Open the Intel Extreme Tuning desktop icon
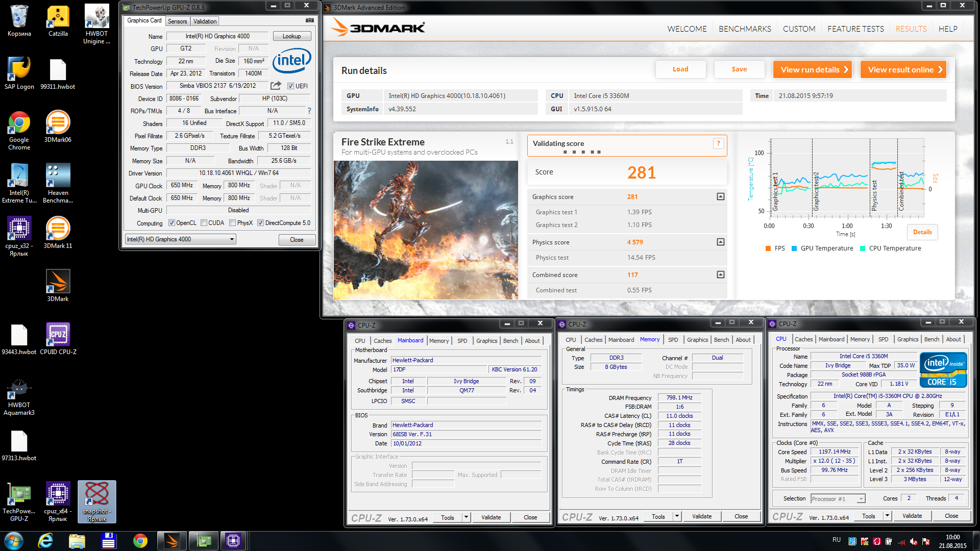 point(19,183)
